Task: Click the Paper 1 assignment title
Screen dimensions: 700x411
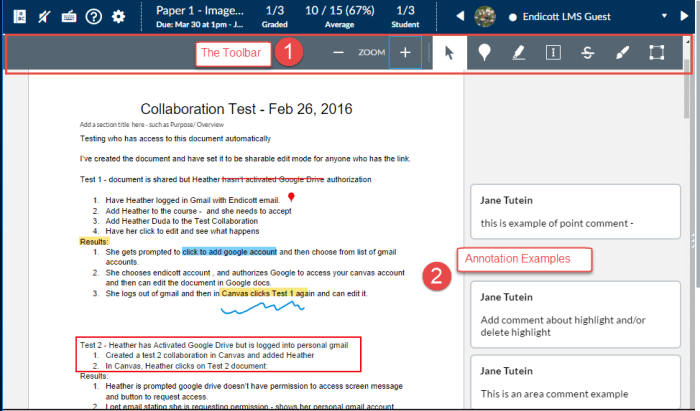Action: [200, 10]
